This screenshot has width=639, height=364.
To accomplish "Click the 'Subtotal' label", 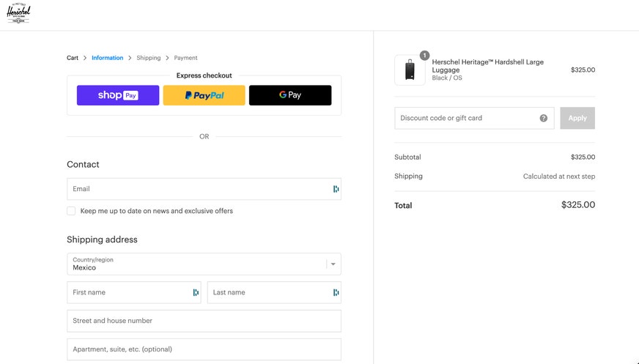I will tap(407, 157).
